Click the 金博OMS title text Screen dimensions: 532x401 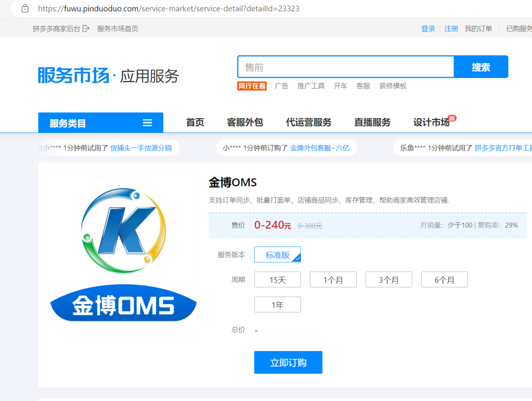pos(233,183)
